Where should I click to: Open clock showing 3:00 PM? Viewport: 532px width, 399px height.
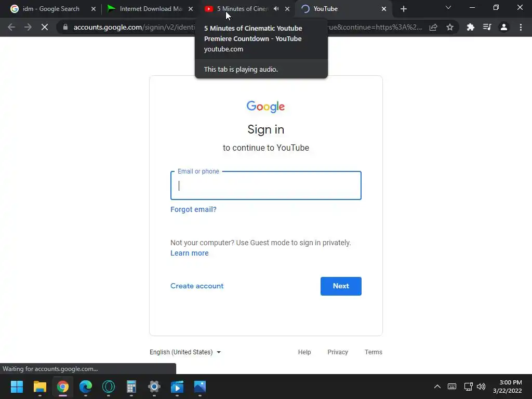click(x=507, y=387)
